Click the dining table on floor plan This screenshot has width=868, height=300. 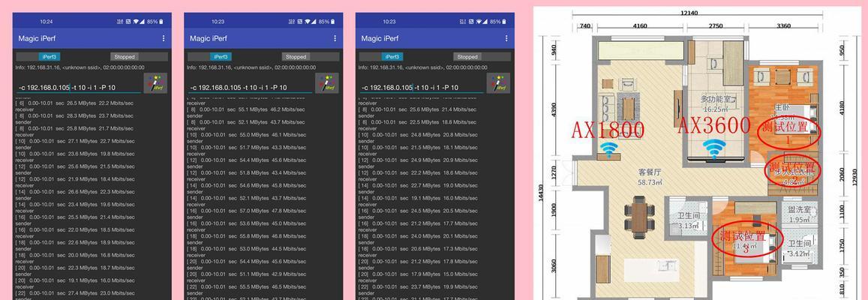tap(639, 217)
